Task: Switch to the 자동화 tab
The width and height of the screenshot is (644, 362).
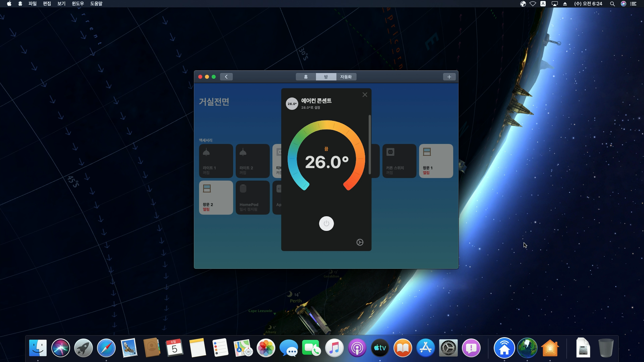Action: 346,77
